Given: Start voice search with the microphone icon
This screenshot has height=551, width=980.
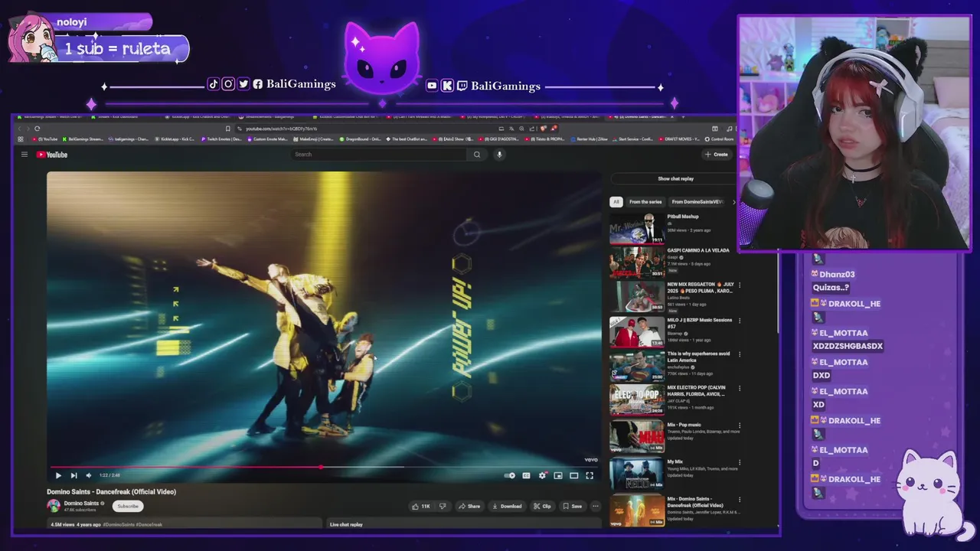Looking at the screenshot, I should [x=499, y=155].
